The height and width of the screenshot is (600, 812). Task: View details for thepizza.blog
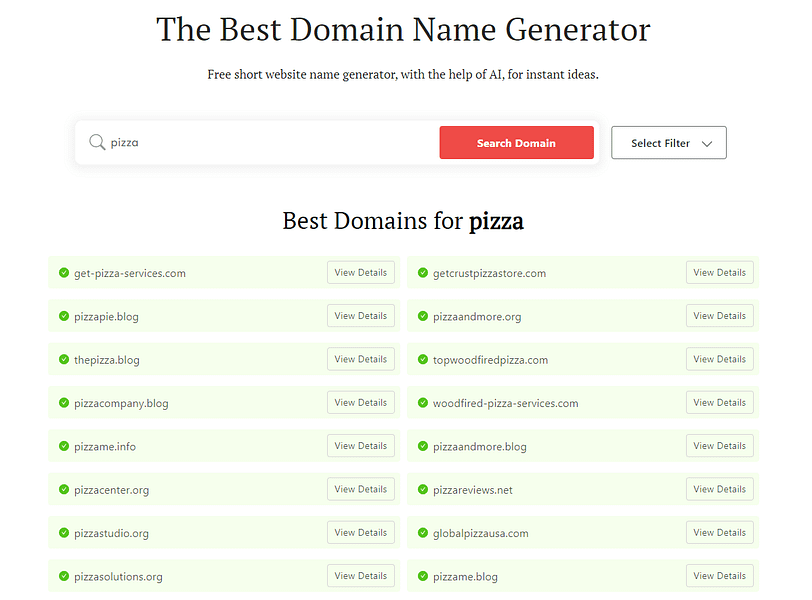point(360,359)
